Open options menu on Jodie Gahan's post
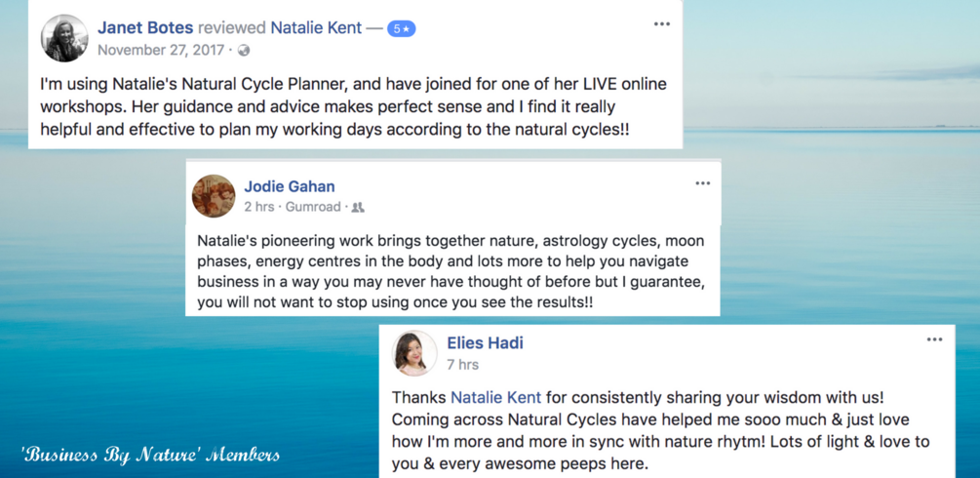 tap(702, 183)
